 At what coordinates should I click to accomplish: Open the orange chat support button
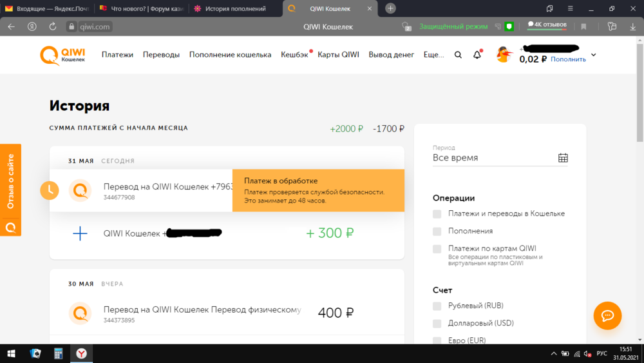tap(607, 316)
